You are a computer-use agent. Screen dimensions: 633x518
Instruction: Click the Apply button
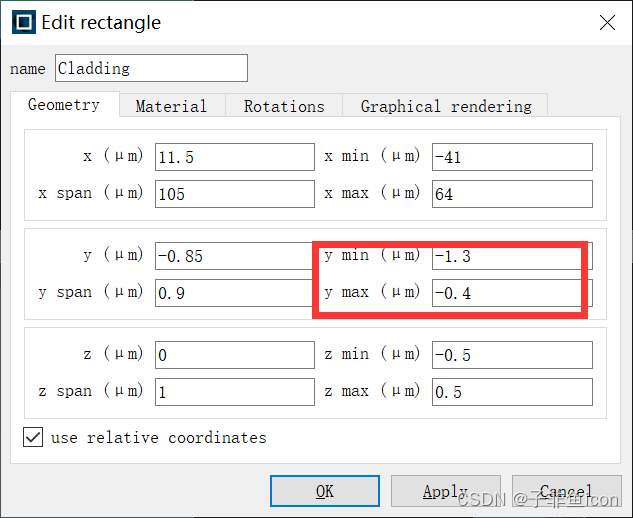pyautogui.click(x=446, y=491)
